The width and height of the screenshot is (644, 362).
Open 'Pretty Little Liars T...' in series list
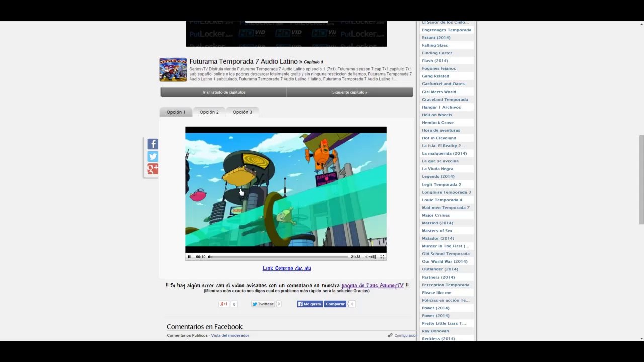(x=444, y=323)
